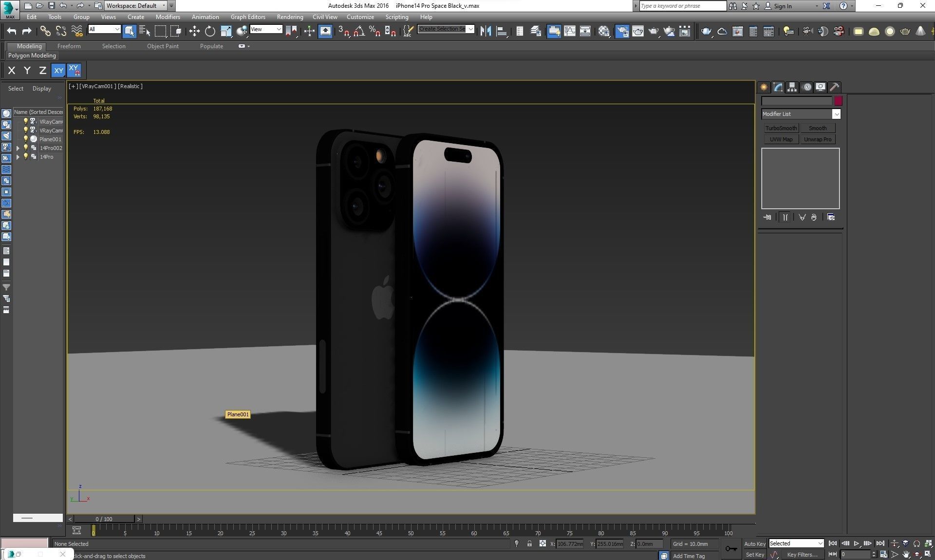Click the Unlink Selection chain icon
This screenshot has width=935, height=560.
[x=61, y=31]
